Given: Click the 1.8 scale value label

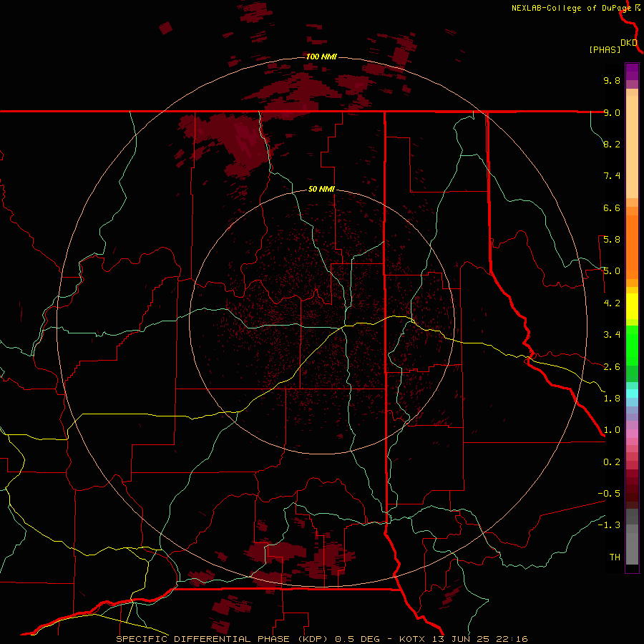Looking at the screenshot, I should click(612, 399).
